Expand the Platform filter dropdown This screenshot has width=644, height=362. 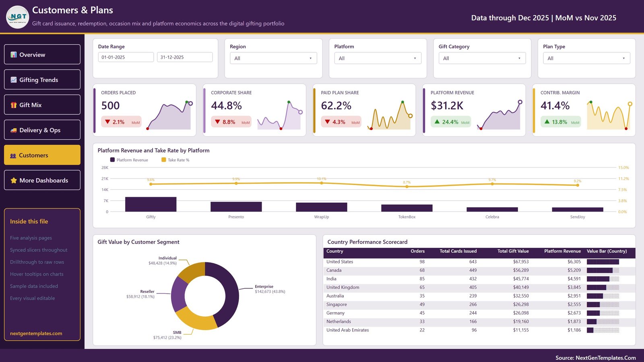(x=378, y=58)
